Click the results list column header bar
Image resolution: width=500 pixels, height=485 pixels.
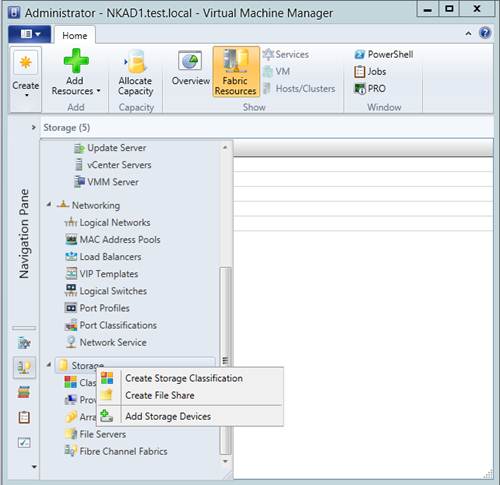pos(363,148)
